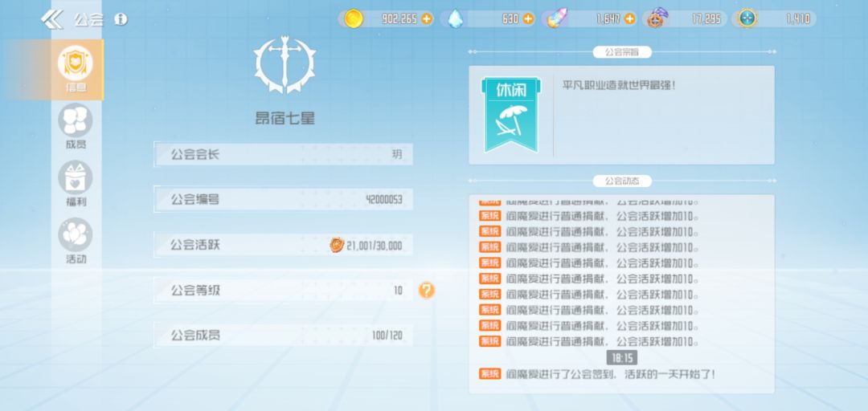868x411 pixels.
Task: Click the activity value 21,001/30,000
Action: tap(375, 246)
